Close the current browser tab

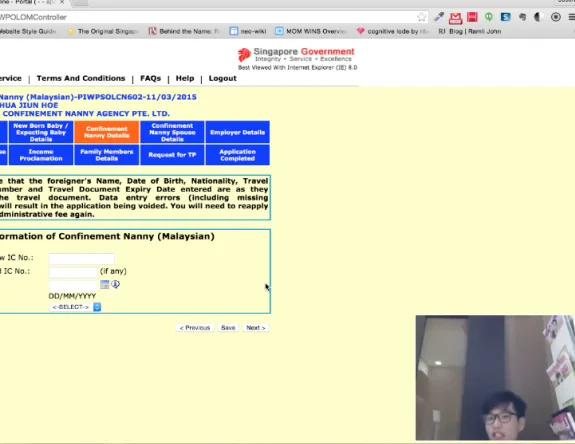62,2
